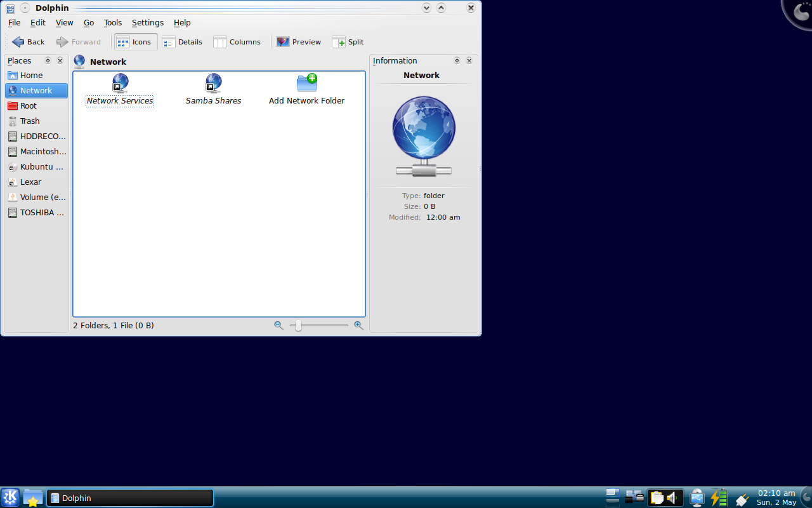Close the Information panel
Screen dimensions: 812x508
coord(469,61)
